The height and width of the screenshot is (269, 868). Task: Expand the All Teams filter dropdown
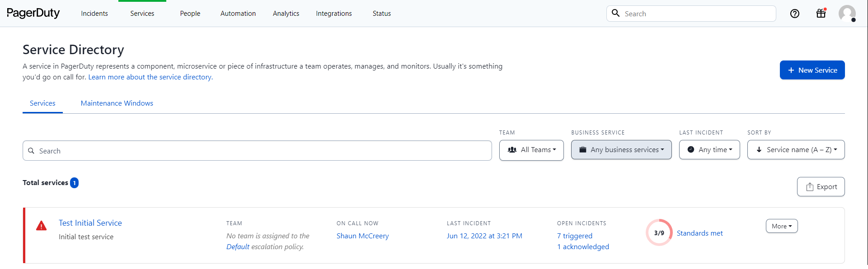[x=531, y=150]
